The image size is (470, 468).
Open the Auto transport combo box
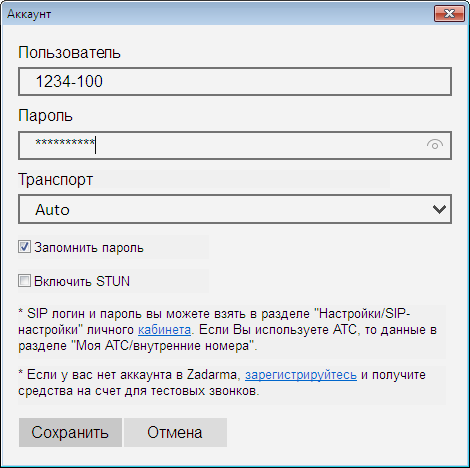235,209
